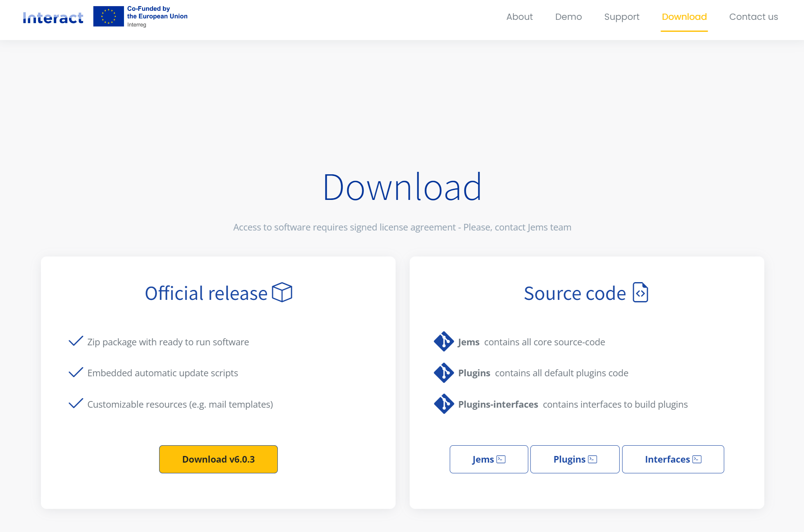Click the small Interreg label under EU text
The height and width of the screenshot is (532, 804).
pyautogui.click(x=137, y=25)
